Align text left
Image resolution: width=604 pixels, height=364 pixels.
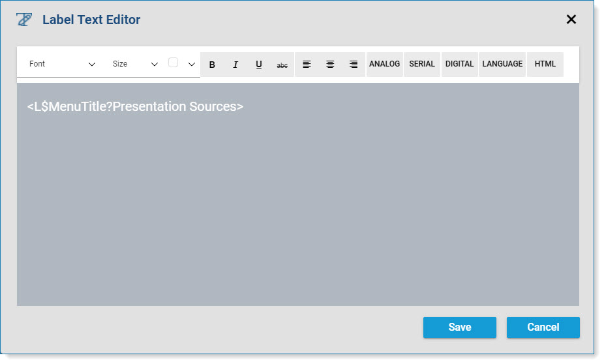307,65
